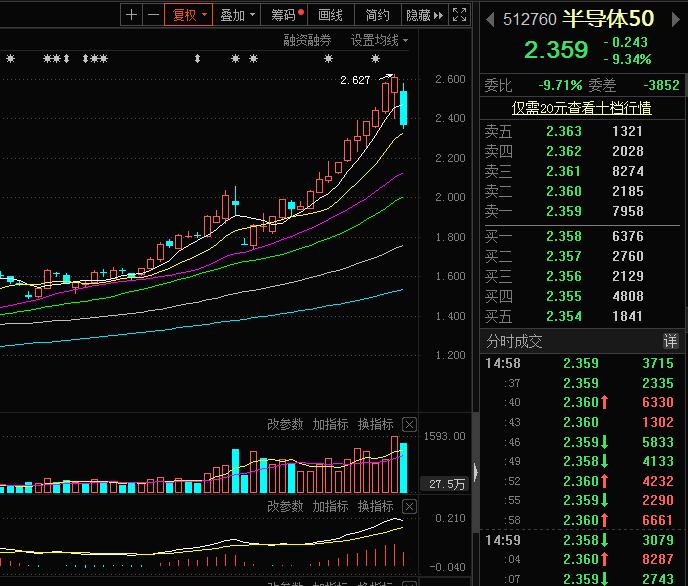Open the 复权 dropdown
The height and width of the screenshot is (586, 688).
(189, 15)
